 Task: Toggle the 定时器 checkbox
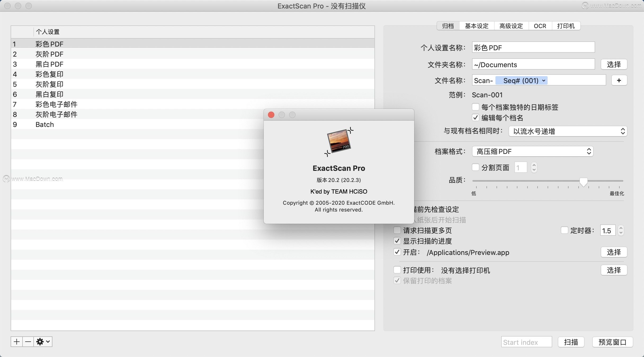564,230
